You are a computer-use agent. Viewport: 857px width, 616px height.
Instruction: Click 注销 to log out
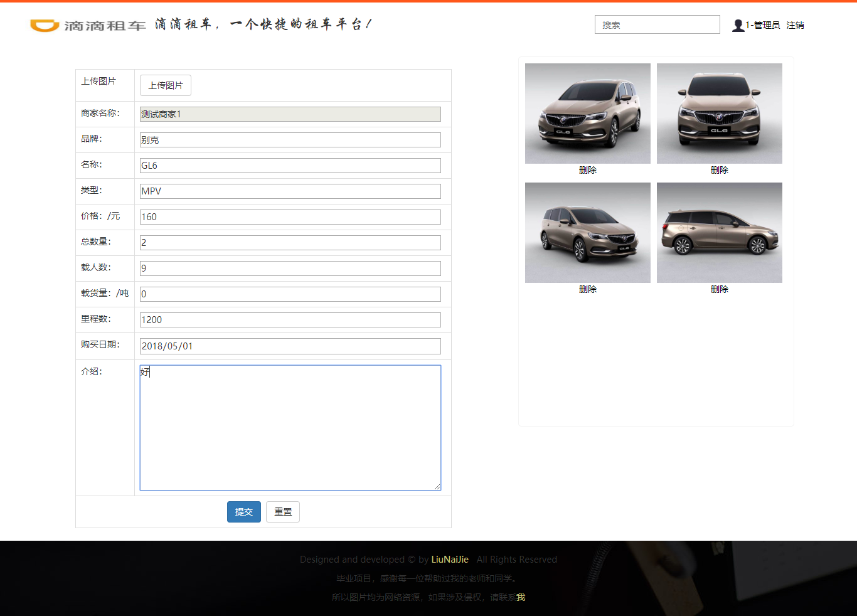pyautogui.click(x=795, y=25)
